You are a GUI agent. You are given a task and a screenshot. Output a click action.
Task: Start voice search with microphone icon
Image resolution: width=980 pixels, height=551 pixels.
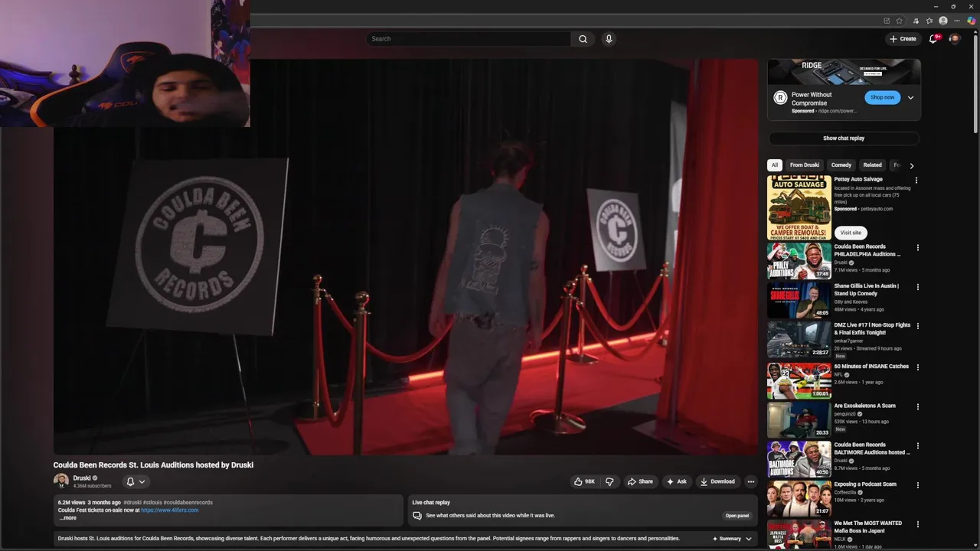(x=609, y=39)
